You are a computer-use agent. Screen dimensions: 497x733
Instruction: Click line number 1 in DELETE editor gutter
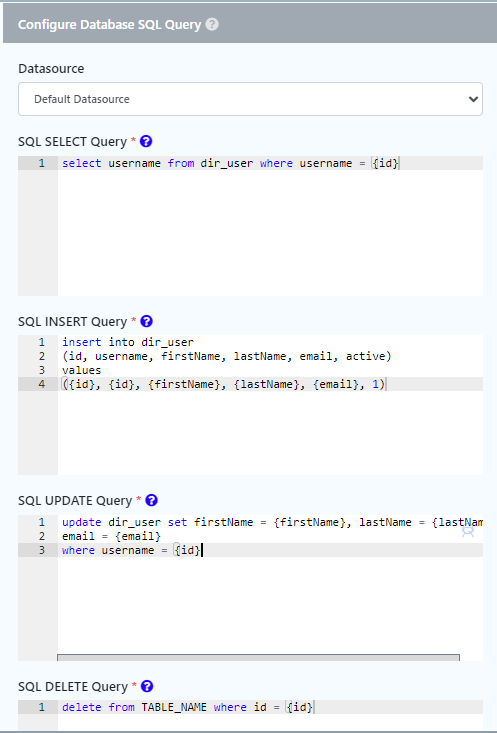coord(42,707)
